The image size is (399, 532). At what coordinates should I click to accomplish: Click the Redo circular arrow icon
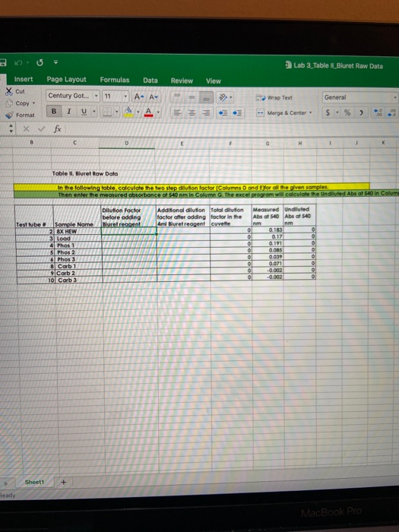click(x=40, y=63)
